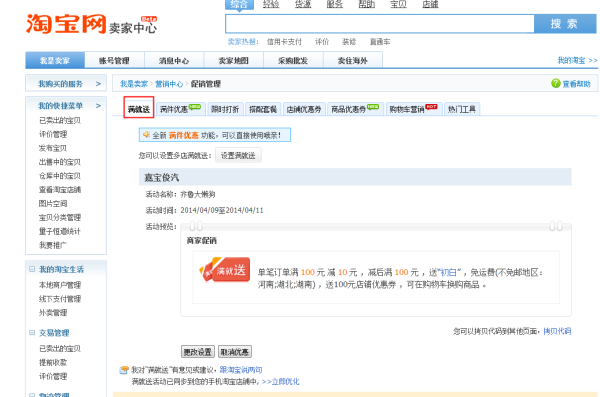Select the 帮助 search tab
Image resolution: width=600 pixels, height=397 pixels.
[366, 5]
